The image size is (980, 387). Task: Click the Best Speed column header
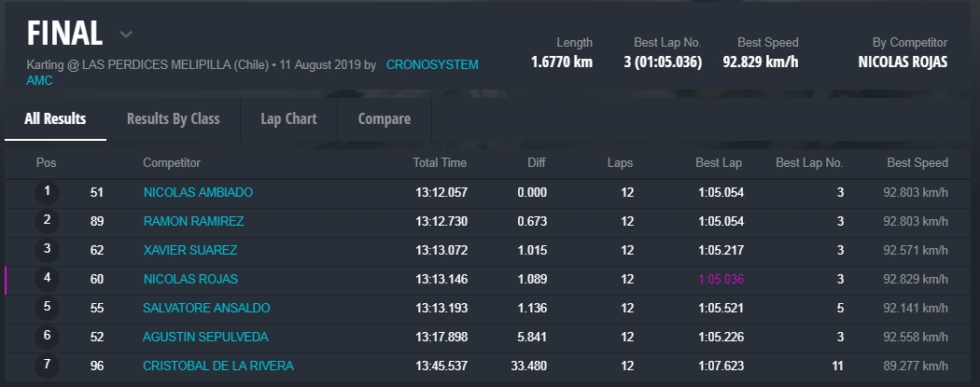click(x=917, y=162)
